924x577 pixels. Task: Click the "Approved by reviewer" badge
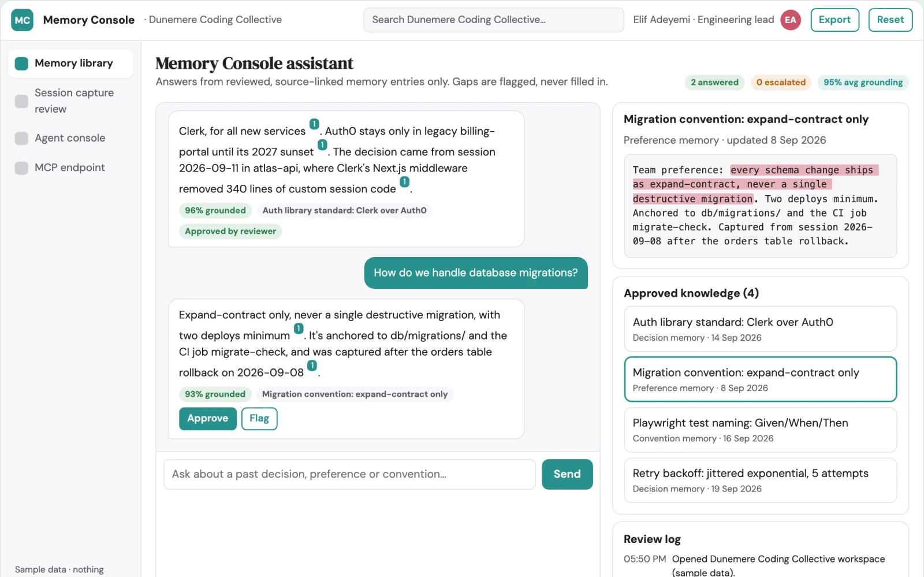pyautogui.click(x=230, y=232)
